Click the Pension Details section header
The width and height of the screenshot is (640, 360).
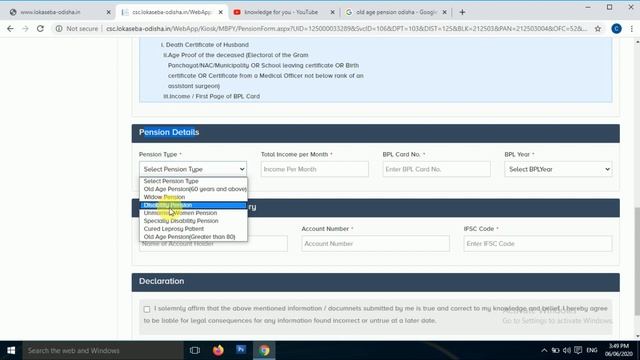[x=376, y=133]
